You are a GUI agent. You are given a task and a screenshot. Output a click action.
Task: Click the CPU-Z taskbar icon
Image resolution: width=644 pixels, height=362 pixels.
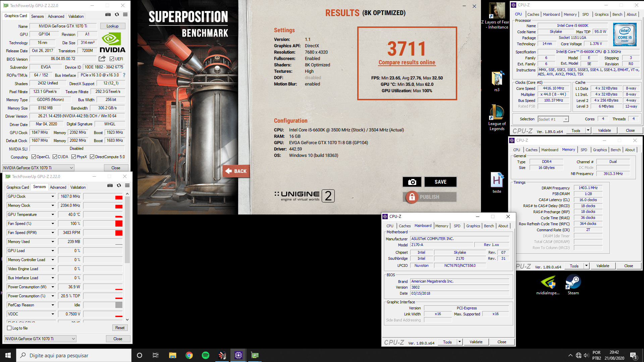238,355
